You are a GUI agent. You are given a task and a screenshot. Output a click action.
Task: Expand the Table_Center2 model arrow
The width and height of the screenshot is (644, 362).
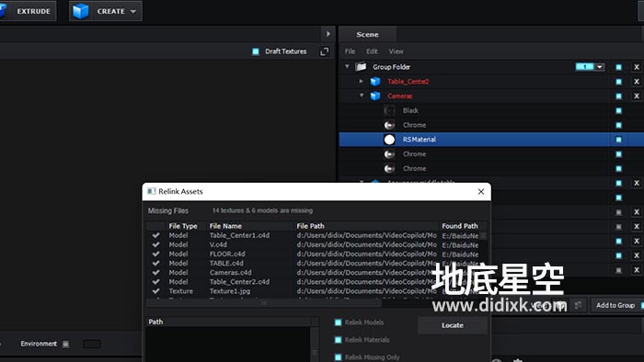pyautogui.click(x=361, y=81)
